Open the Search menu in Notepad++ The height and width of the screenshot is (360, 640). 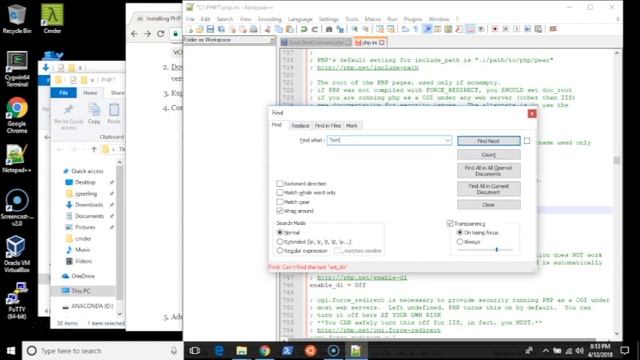pyautogui.click(x=224, y=19)
